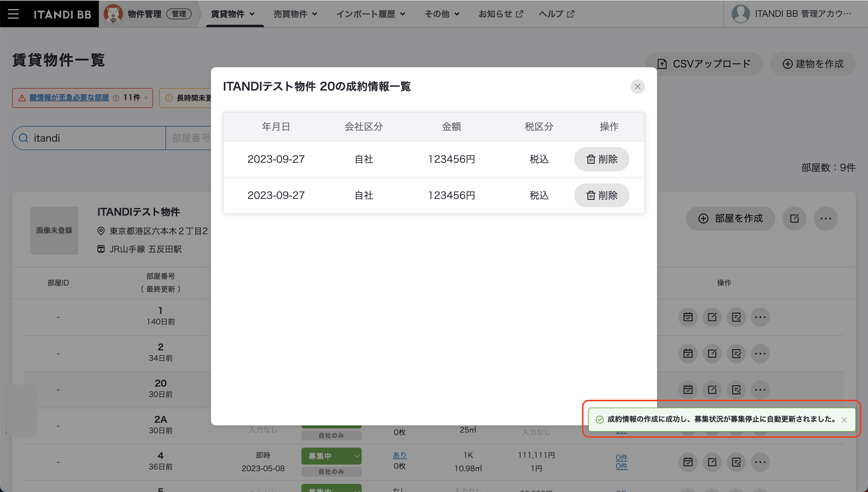Click the train icon by JR山手線

coord(101,249)
